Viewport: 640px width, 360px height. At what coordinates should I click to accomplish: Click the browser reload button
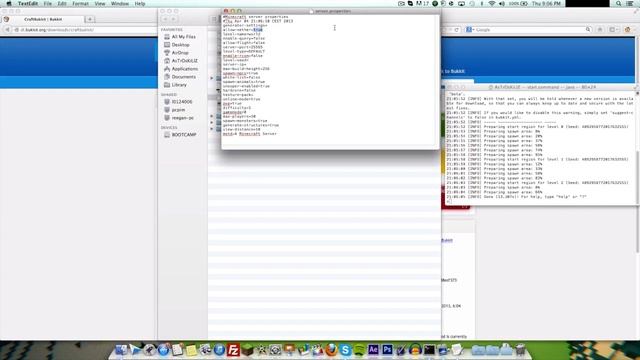pos(457,30)
